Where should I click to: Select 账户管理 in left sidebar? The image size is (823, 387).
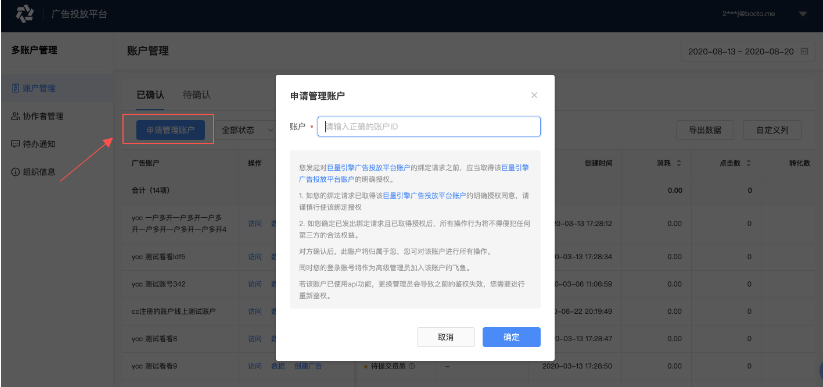point(40,89)
